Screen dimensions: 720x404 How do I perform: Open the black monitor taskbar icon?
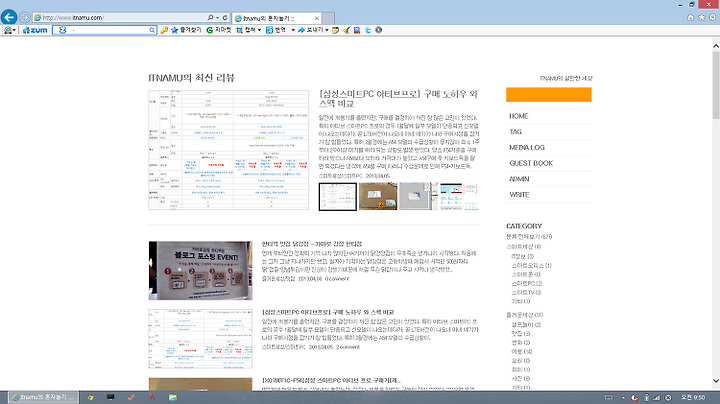tap(111, 398)
